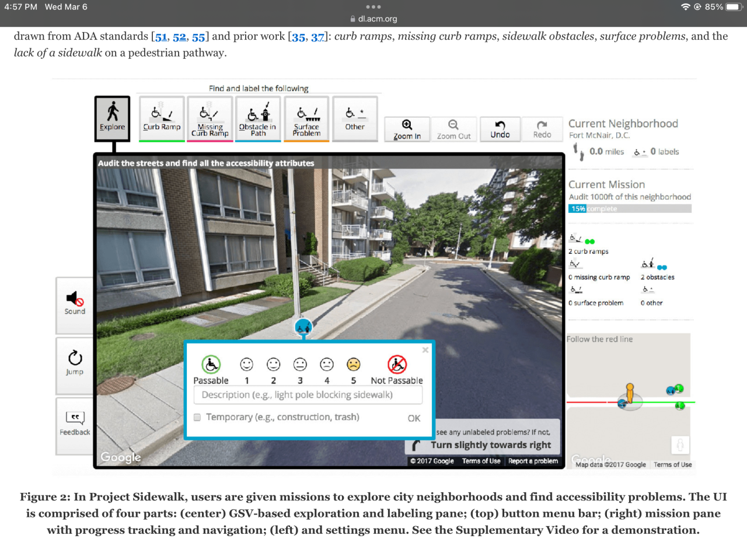
Task: Click the 'Fort McNair, D.C.' neighborhood name
Action: pos(599,135)
